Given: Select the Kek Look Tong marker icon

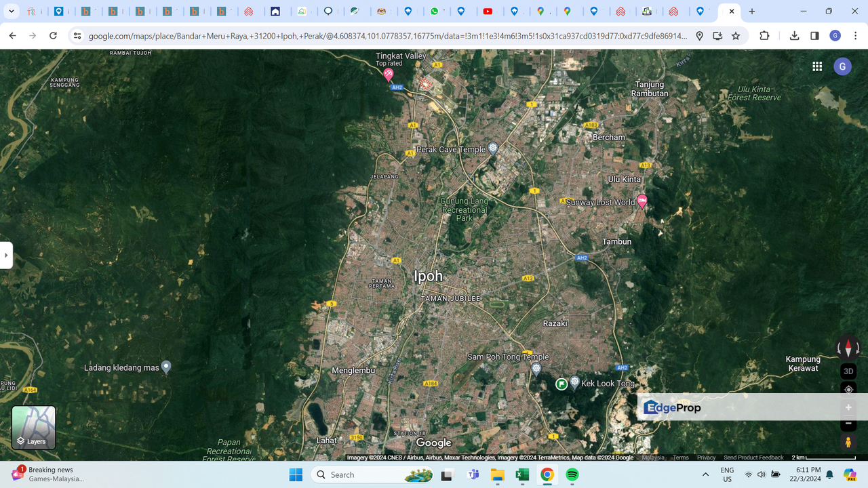Looking at the screenshot, I should pyautogui.click(x=574, y=382).
